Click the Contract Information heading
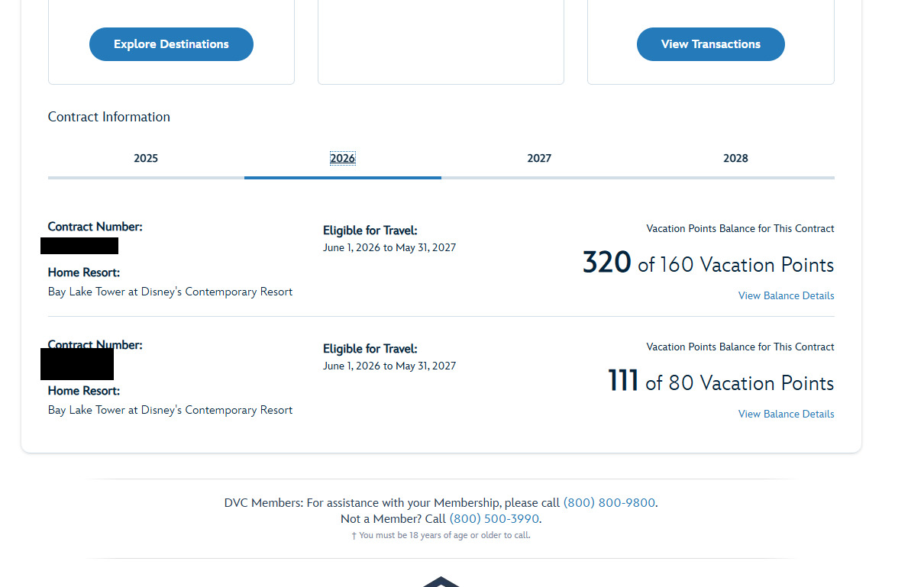The width and height of the screenshot is (924, 587). pyautogui.click(x=109, y=117)
